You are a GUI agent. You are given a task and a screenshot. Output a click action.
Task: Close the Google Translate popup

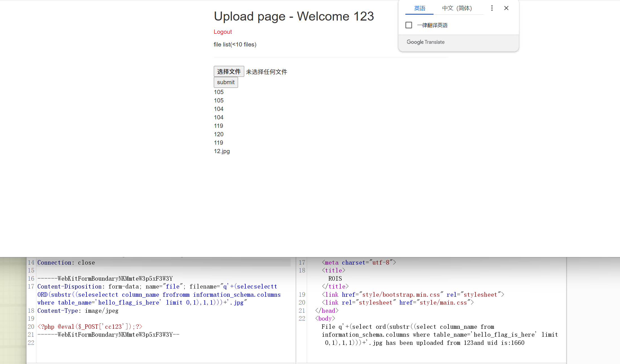pos(506,8)
